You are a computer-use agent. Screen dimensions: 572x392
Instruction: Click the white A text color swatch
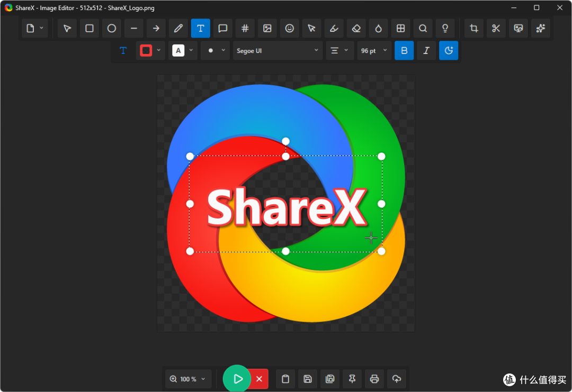pos(178,51)
